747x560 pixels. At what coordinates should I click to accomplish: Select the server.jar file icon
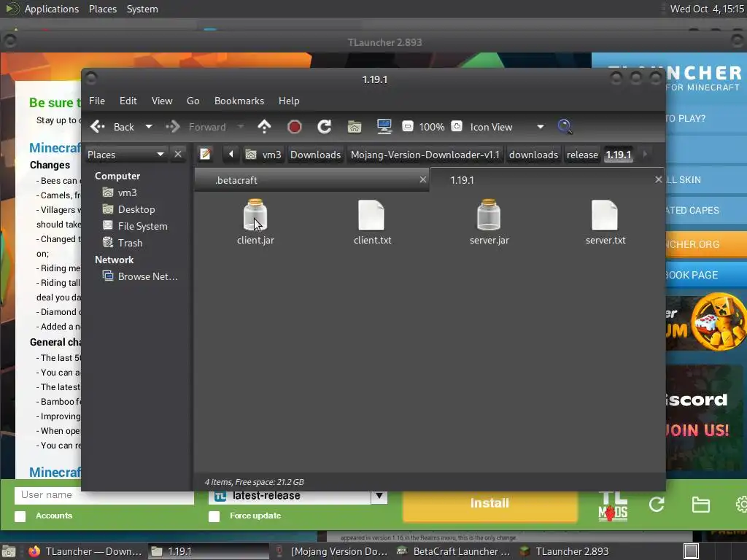[489, 215]
